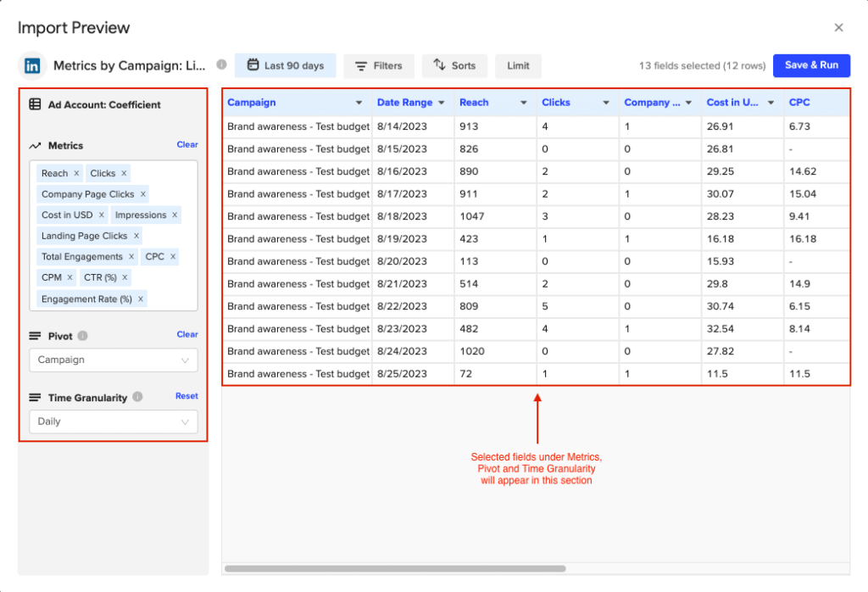Screen dimensions: 868x592
Task: Remove the Engagement Rate (%) tag
Action: point(141,299)
